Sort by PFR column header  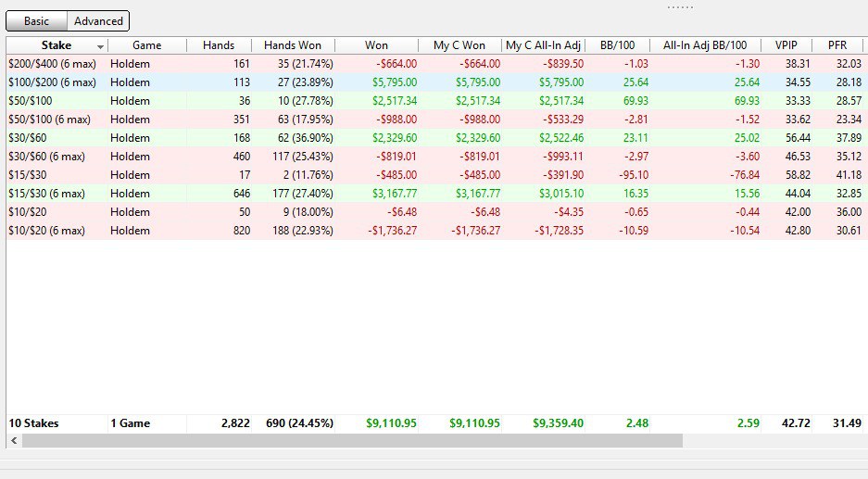[x=837, y=45]
